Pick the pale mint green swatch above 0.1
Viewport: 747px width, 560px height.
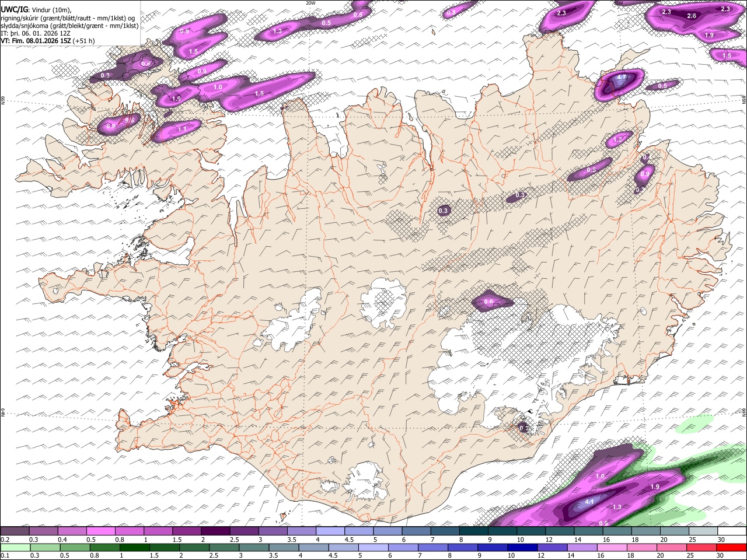(15, 547)
